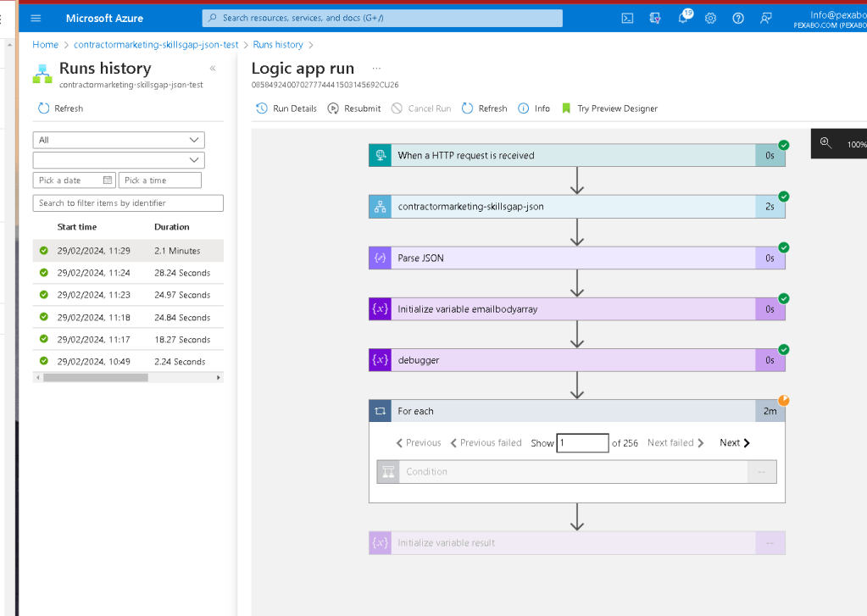Expand Initialize variable emailbodyarray step
Viewport: 867px width, 616px height.
(576, 309)
